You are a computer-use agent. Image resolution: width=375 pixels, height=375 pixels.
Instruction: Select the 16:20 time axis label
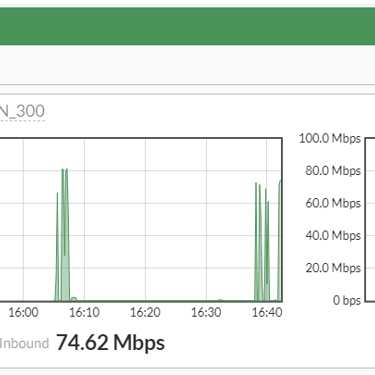pos(145,313)
